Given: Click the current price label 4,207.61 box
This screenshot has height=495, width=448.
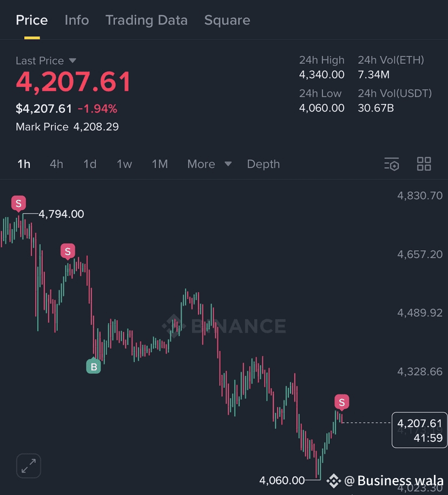Looking at the screenshot, I should 420,430.
